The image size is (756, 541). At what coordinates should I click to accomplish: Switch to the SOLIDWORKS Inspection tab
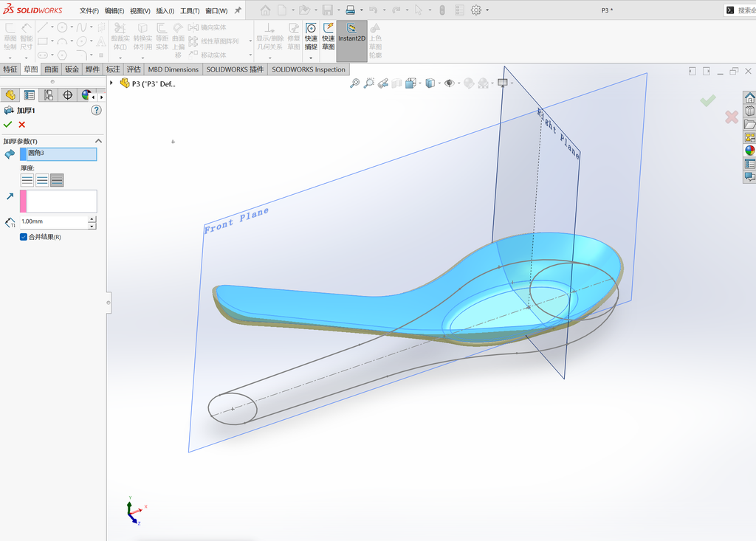[309, 69]
